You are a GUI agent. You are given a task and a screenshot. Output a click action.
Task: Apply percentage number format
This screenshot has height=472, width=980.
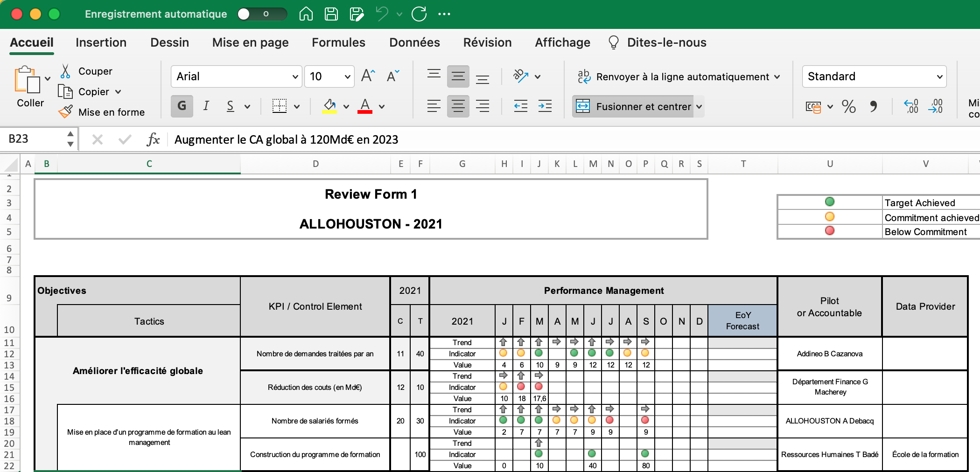[x=849, y=106]
